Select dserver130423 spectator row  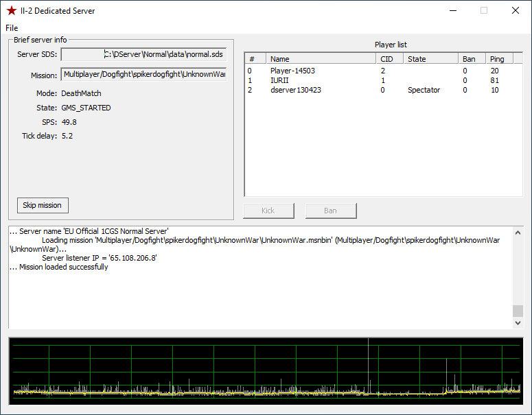click(x=384, y=90)
